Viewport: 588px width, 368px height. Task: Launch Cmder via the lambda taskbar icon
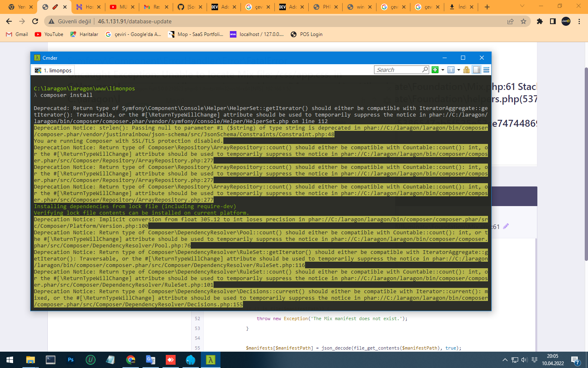[210, 360]
